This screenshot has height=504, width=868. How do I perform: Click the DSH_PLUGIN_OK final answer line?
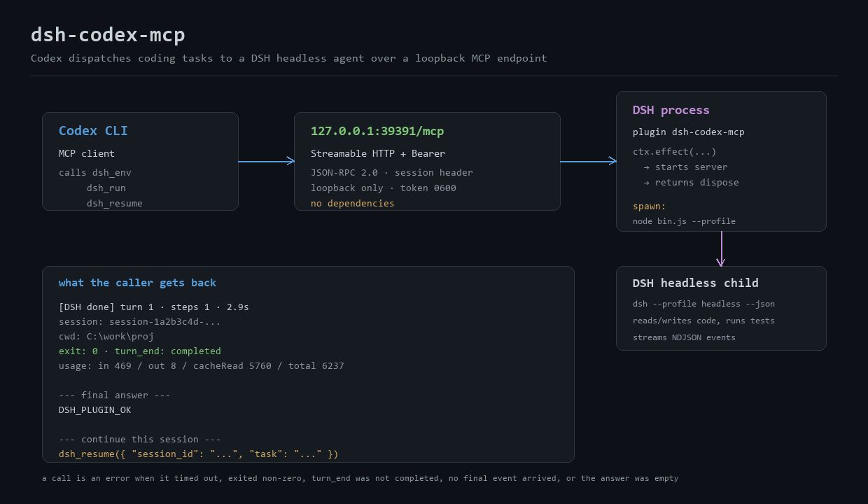pyautogui.click(x=95, y=410)
